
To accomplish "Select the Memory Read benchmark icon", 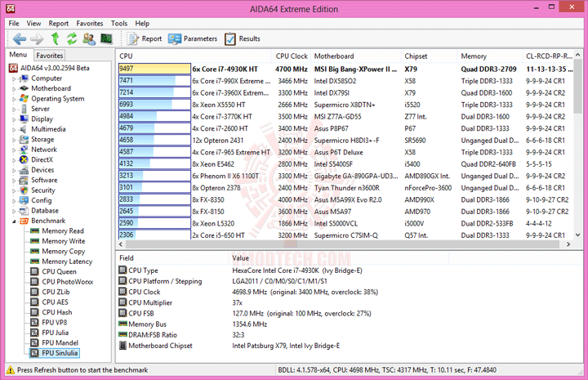I will point(35,230).
